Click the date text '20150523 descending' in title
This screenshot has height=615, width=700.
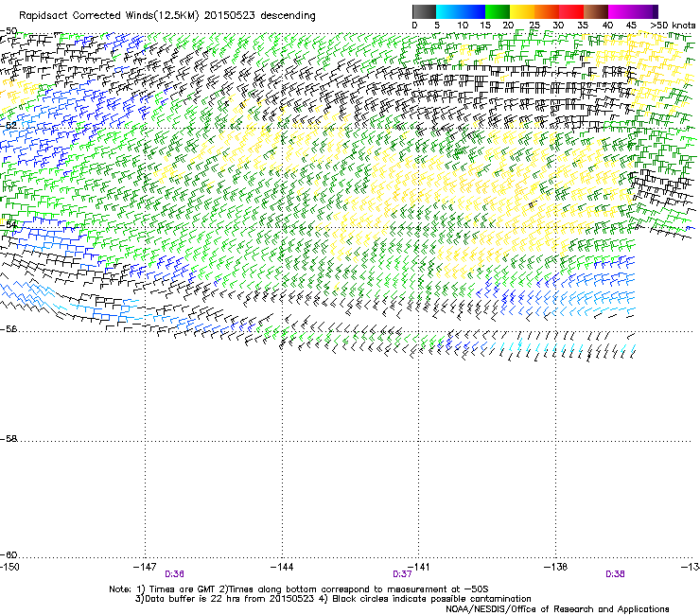pos(260,16)
